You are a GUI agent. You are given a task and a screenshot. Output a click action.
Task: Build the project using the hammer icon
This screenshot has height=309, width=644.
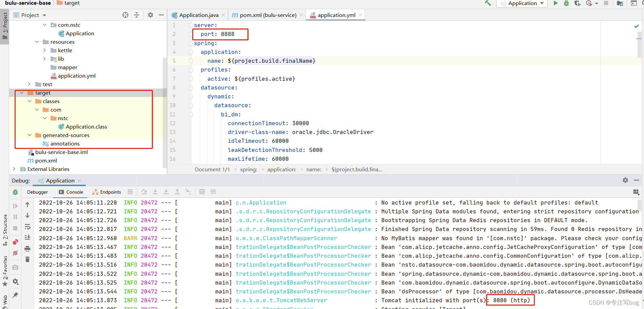[x=487, y=3]
